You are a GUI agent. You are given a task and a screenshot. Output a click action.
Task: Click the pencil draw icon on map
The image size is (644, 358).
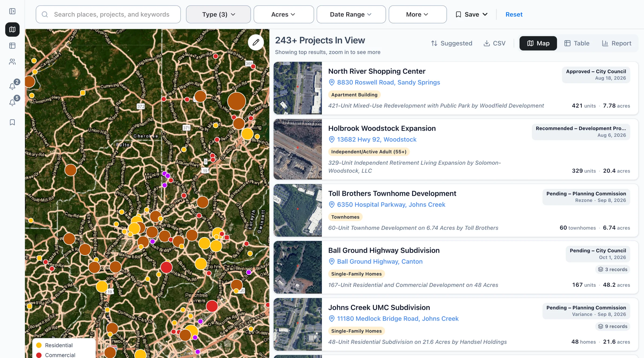(x=256, y=42)
